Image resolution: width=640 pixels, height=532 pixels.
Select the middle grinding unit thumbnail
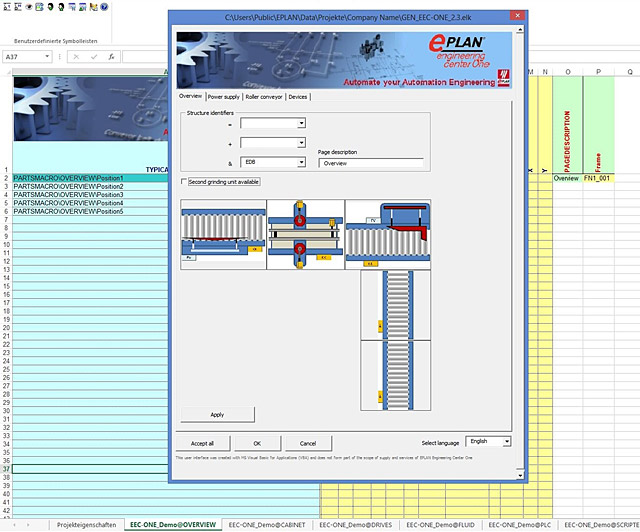click(306, 234)
